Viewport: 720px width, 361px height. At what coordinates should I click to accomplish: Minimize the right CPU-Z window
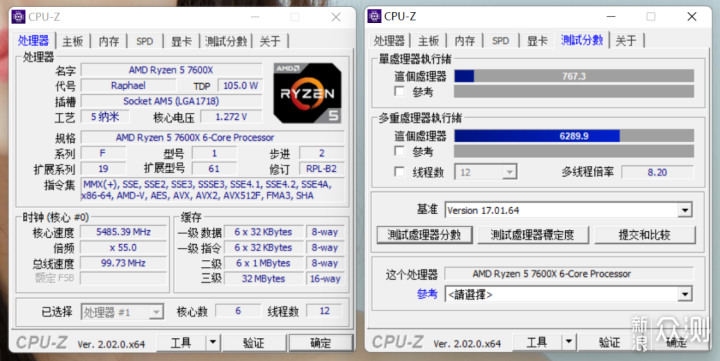[611, 17]
